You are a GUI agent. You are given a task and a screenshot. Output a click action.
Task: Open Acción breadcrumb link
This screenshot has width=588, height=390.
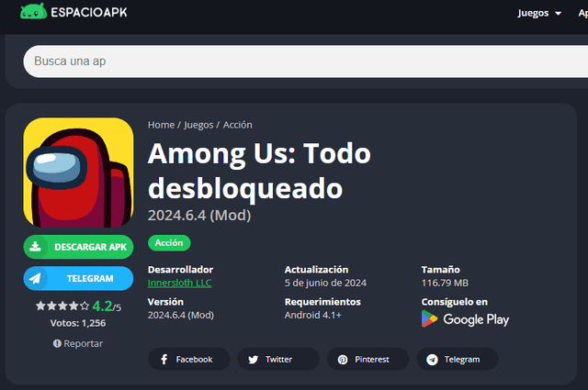pos(237,125)
